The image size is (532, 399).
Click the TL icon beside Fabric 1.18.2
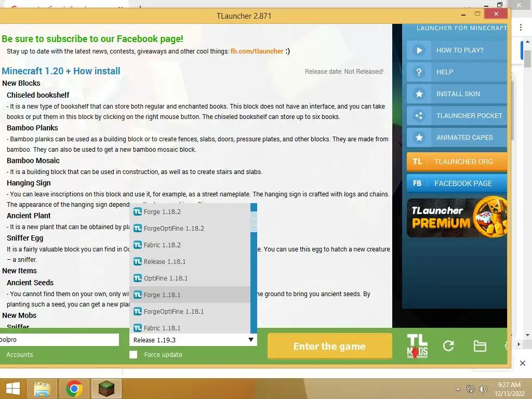137,245
